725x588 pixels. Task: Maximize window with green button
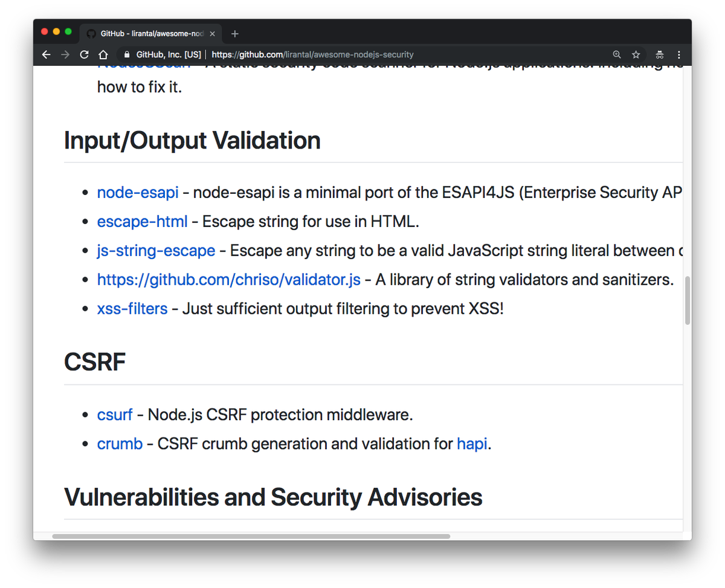tap(68, 31)
